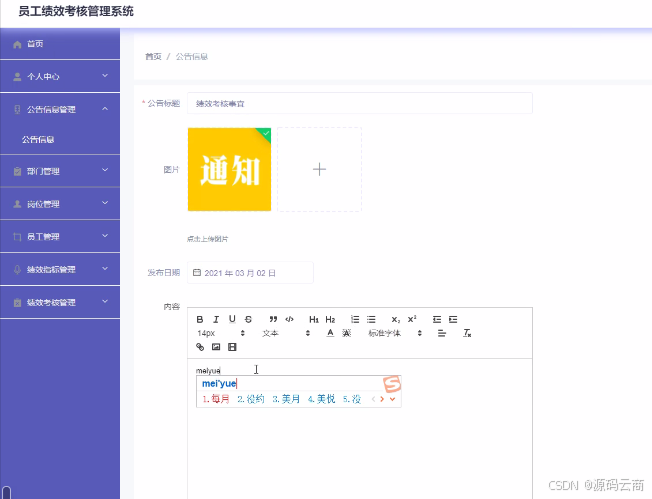Open 首页 in the sidebar
652x499 pixels.
click(x=60, y=44)
